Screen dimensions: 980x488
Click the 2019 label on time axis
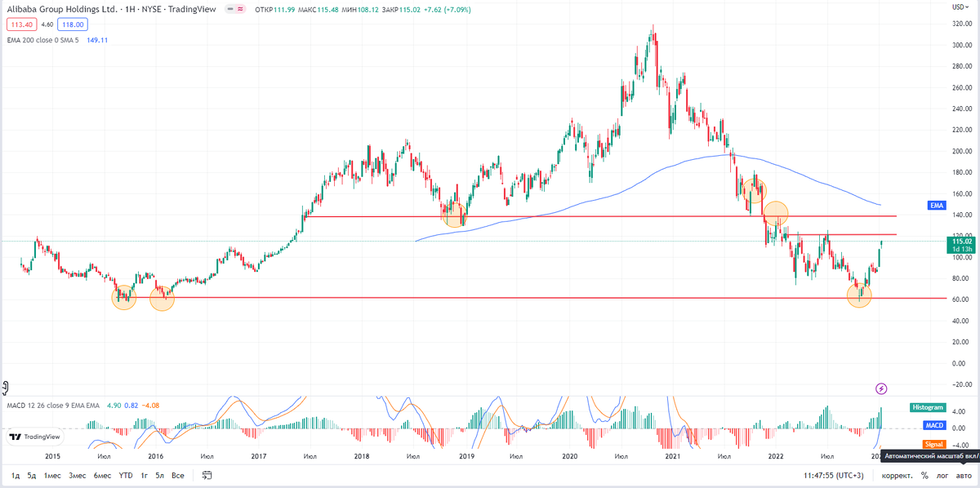point(466,456)
